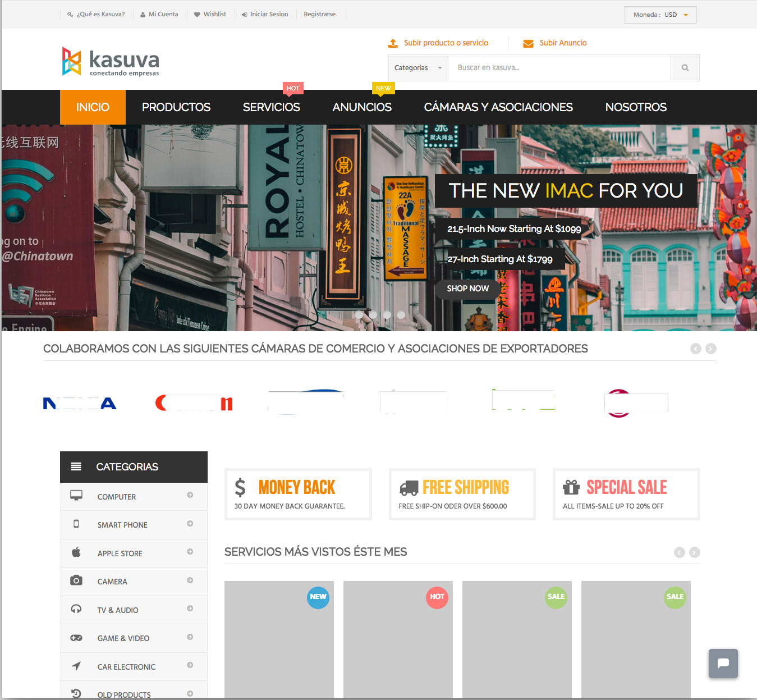Open the PRODUCTOS nav menu
This screenshot has width=757, height=700.
pos(176,107)
